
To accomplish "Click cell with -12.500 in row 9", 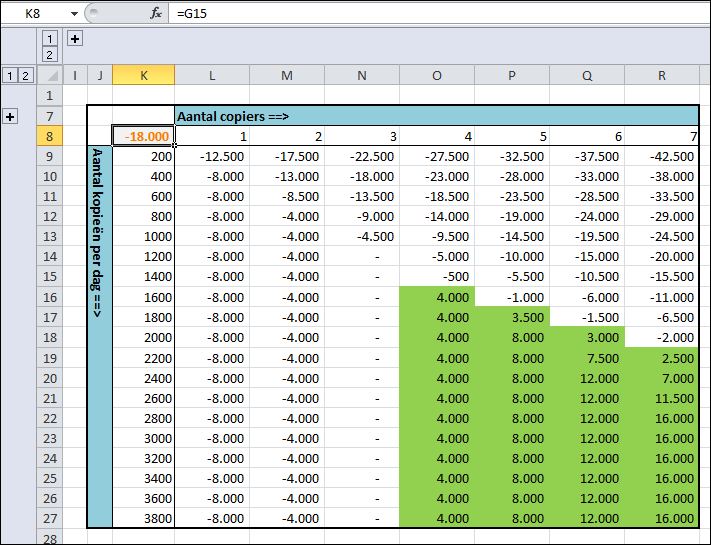I will click(x=212, y=156).
